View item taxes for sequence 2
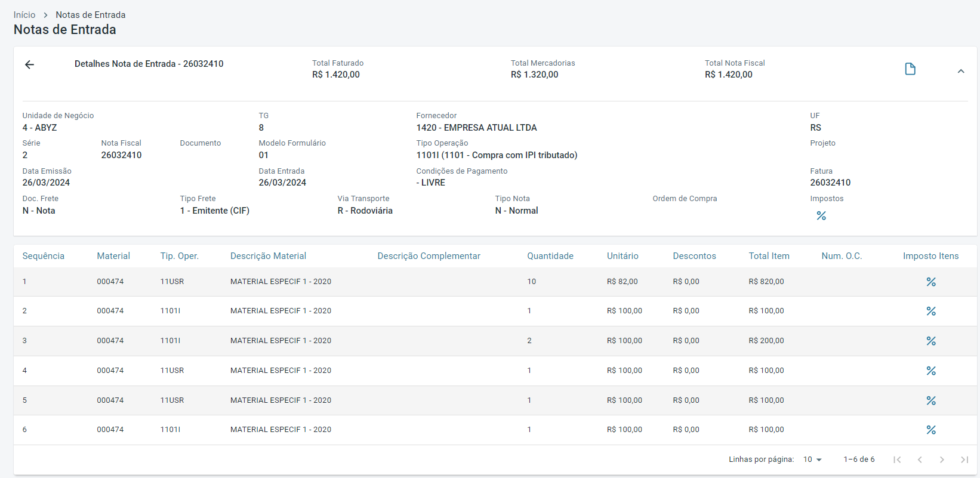This screenshot has width=980, height=478. (930, 311)
